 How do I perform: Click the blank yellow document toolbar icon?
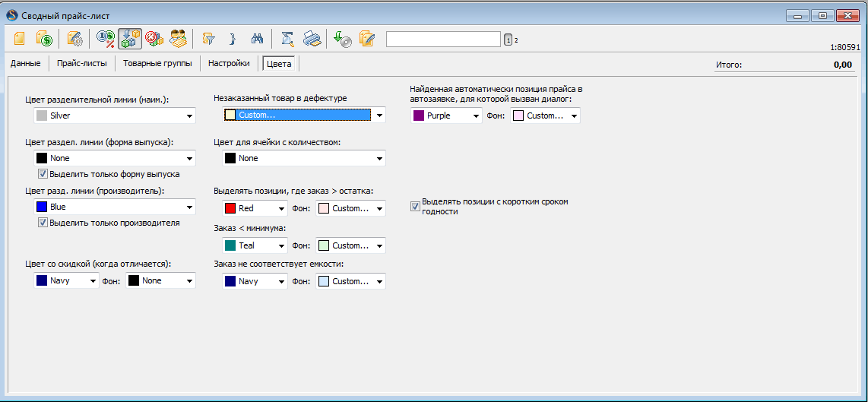click(19, 40)
